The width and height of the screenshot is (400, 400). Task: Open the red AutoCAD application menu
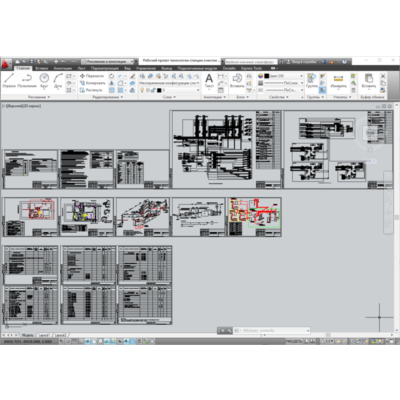click(x=6, y=63)
